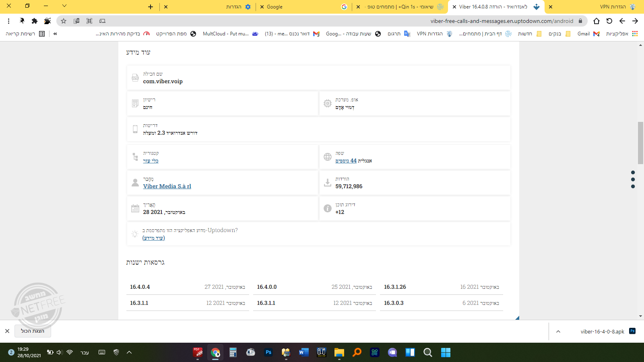Image resolution: width=644 pixels, height=362 pixels.
Task: Click the עוד מידע more info link
Action: [154, 238]
